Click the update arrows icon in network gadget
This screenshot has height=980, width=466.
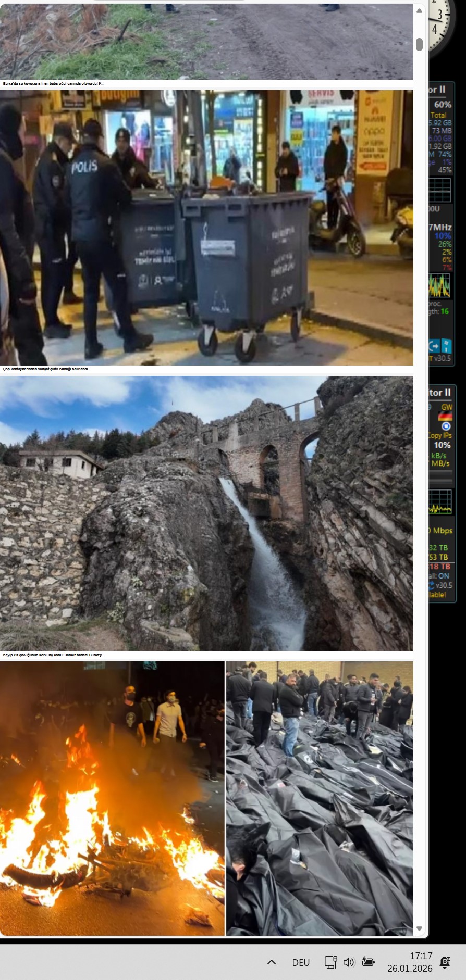(432, 585)
